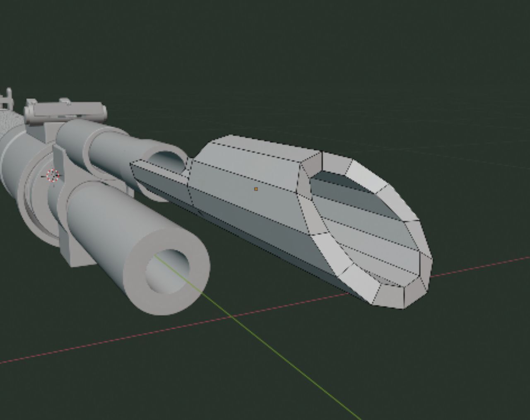Select the large front cylinder's hollow opening
Screen dimensions: 530x420
pyautogui.click(x=167, y=271)
